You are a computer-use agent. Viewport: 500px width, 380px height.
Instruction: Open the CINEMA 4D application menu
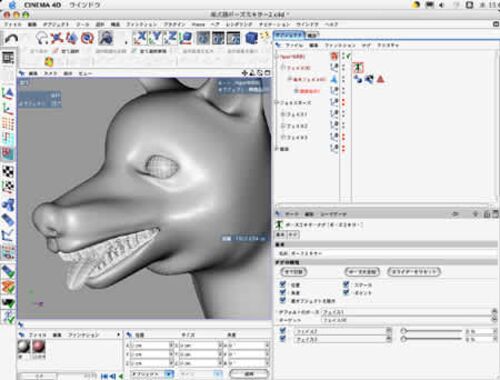(43, 5)
